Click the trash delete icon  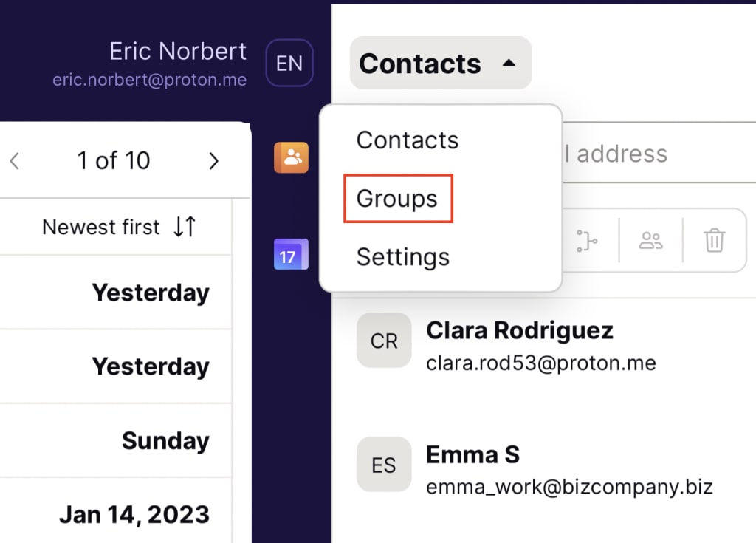[714, 240]
